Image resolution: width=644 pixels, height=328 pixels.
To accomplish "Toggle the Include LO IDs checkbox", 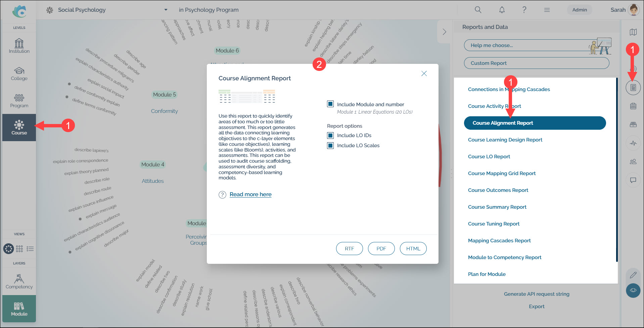I will coord(330,135).
